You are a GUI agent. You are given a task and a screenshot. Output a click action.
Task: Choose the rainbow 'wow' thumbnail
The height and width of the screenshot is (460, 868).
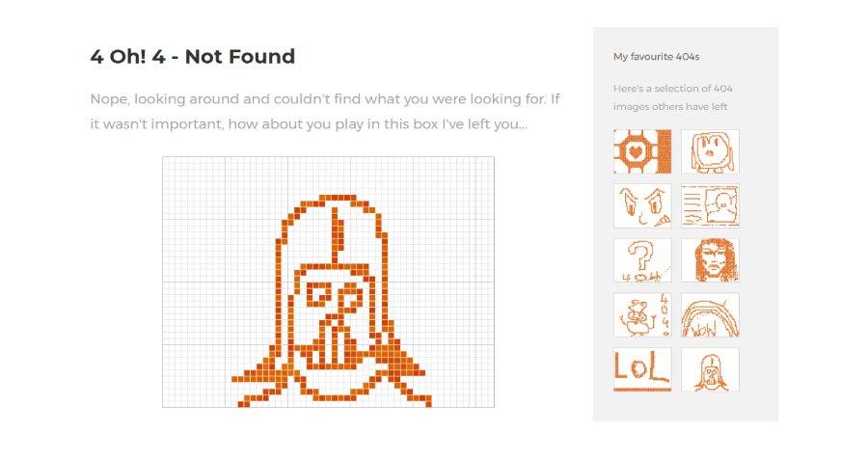[x=710, y=315]
